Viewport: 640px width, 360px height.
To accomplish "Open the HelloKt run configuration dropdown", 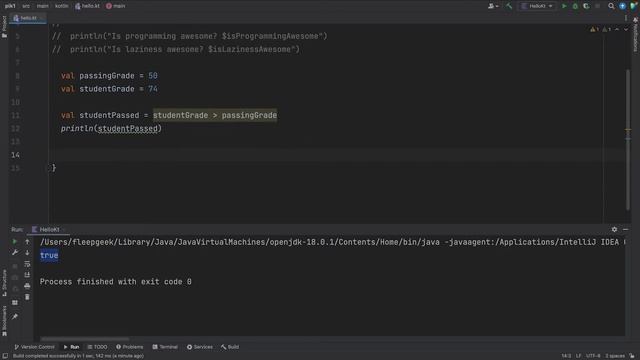I will pyautogui.click(x=537, y=6).
